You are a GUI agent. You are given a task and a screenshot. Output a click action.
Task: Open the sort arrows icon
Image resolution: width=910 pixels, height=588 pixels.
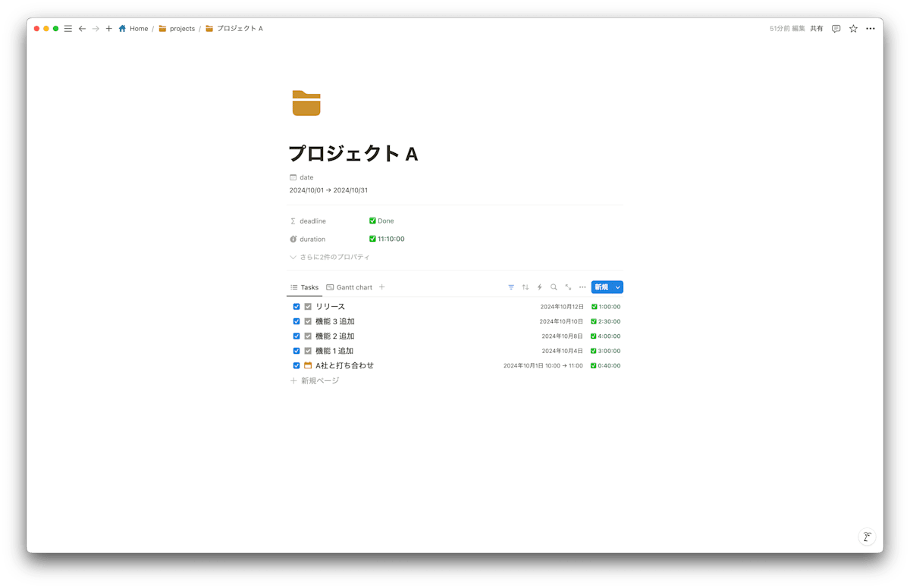point(525,287)
